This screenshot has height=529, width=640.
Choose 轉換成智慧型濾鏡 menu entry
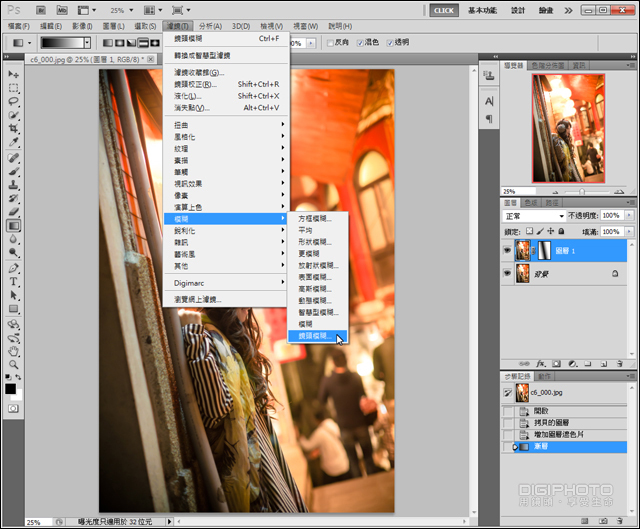[x=226, y=56]
